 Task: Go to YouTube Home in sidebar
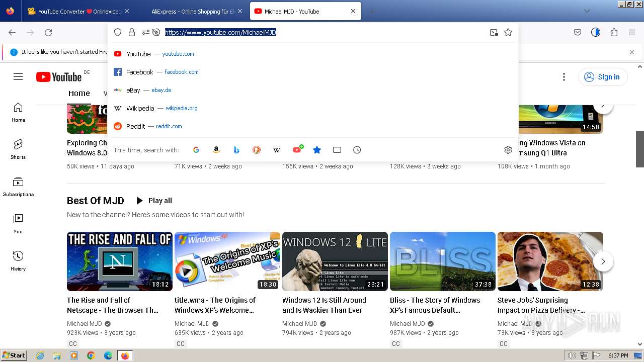18,112
